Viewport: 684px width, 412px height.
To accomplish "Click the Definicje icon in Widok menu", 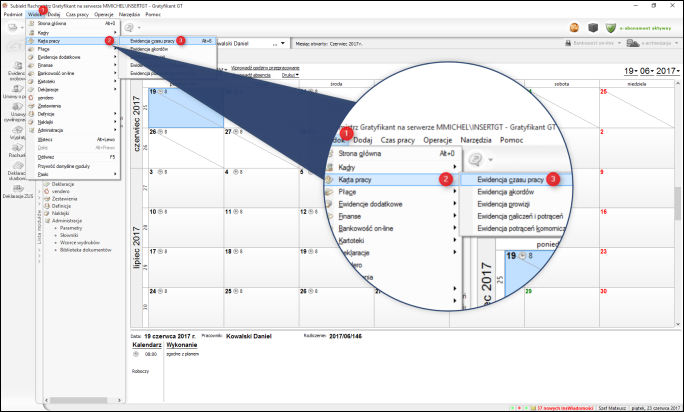I will (31, 114).
